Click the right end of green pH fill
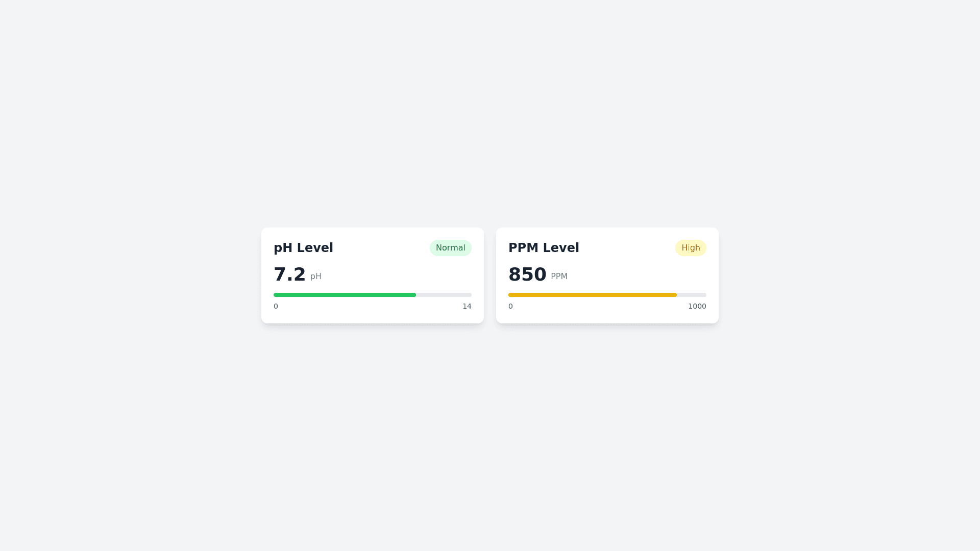Screen dimensions: 980x551 (x=414, y=295)
